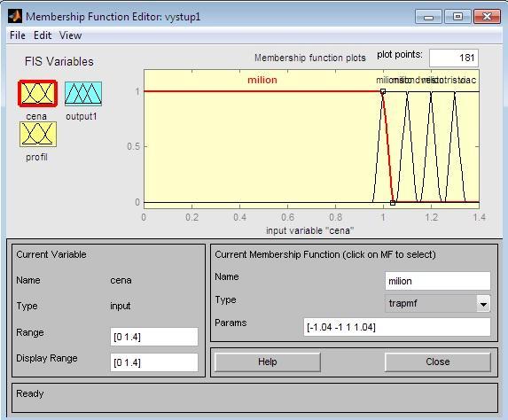The width and height of the screenshot is (508, 420).
Task: Open the File menu
Action: click(x=18, y=35)
